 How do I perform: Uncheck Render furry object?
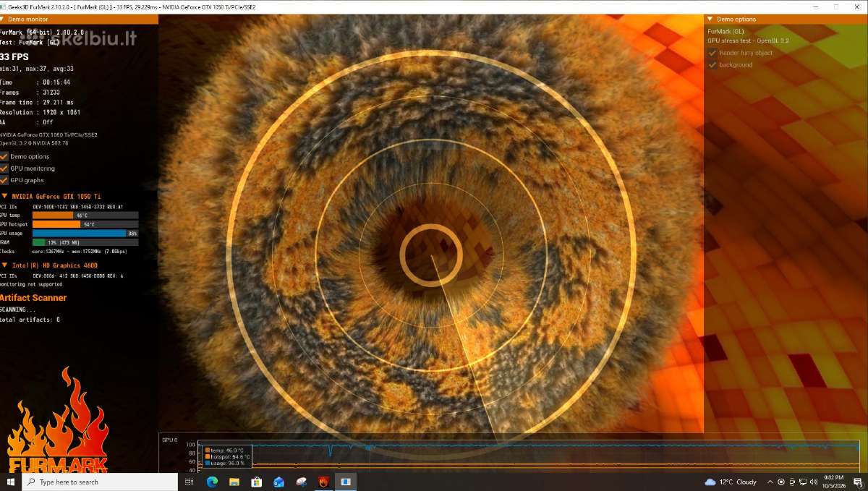712,53
